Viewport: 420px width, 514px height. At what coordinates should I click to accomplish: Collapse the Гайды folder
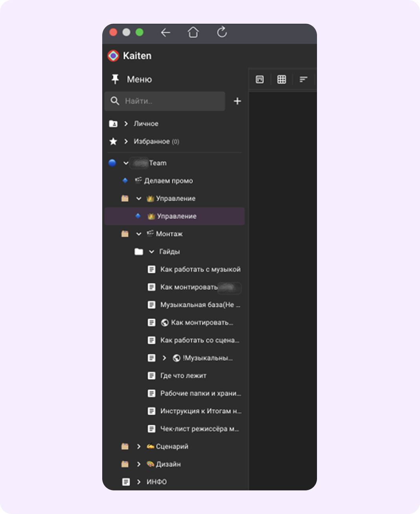[x=151, y=251]
